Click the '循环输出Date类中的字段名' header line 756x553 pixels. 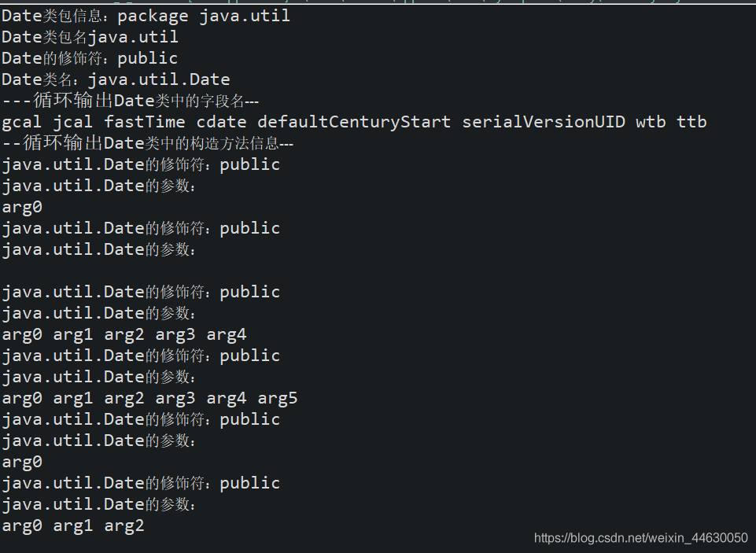[130, 101]
